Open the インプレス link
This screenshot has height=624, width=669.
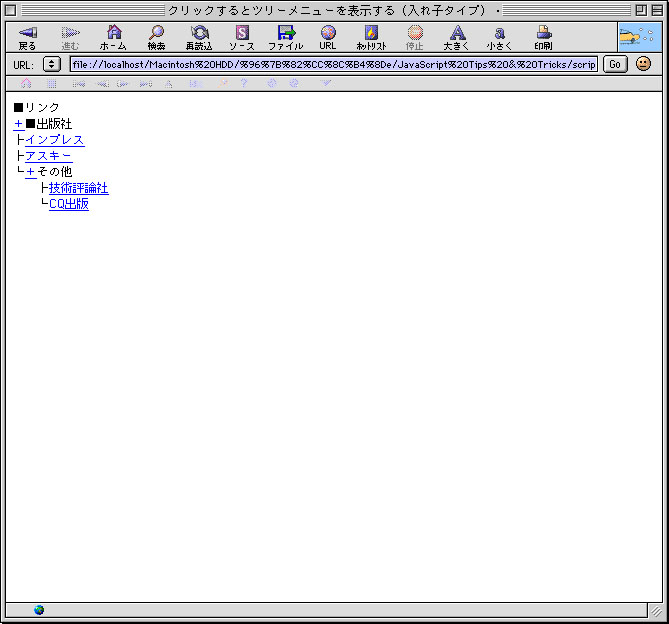[55, 140]
